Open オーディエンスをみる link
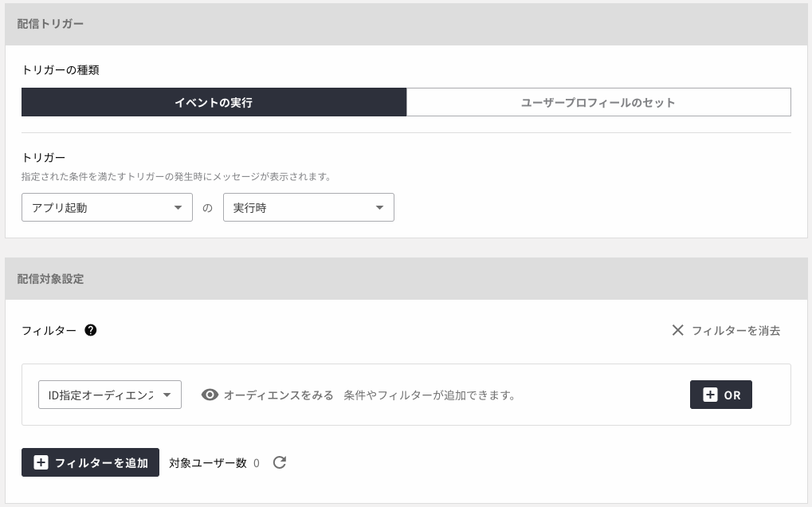The height and width of the screenshot is (507, 812). pyautogui.click(x=279, y=395)
